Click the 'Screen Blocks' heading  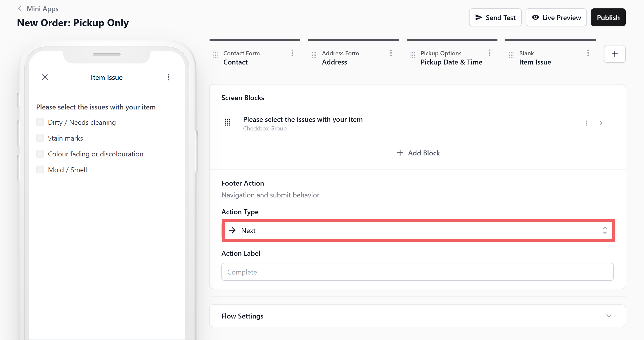242,98
